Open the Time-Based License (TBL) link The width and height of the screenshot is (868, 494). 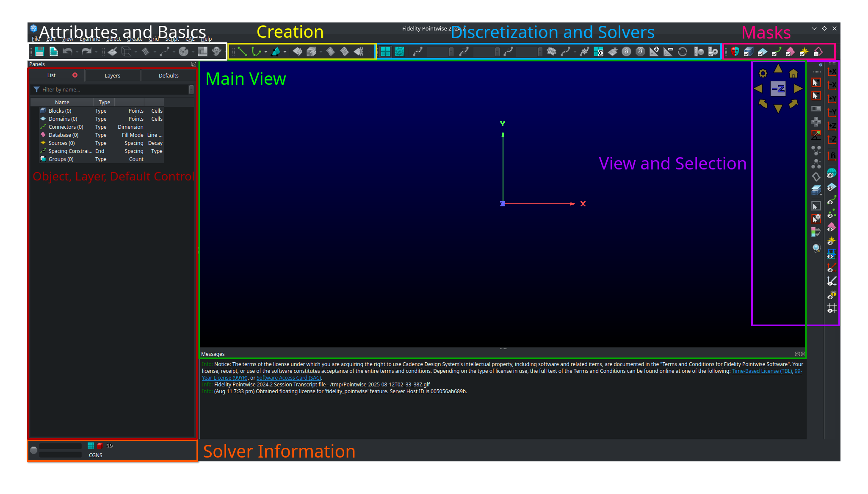[x=762, y=371]
